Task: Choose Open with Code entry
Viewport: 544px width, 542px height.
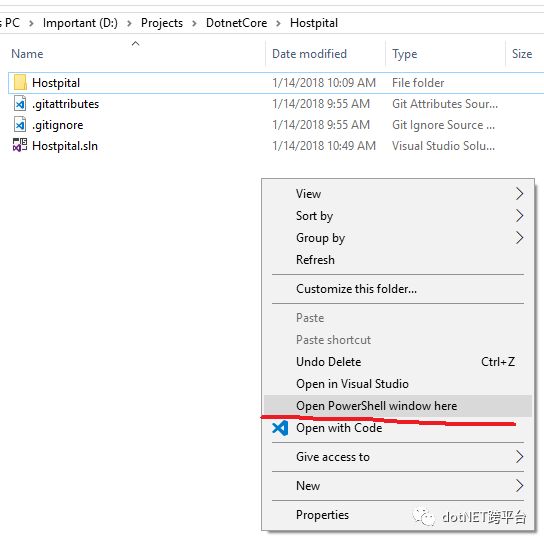Action: coord(398,428)
